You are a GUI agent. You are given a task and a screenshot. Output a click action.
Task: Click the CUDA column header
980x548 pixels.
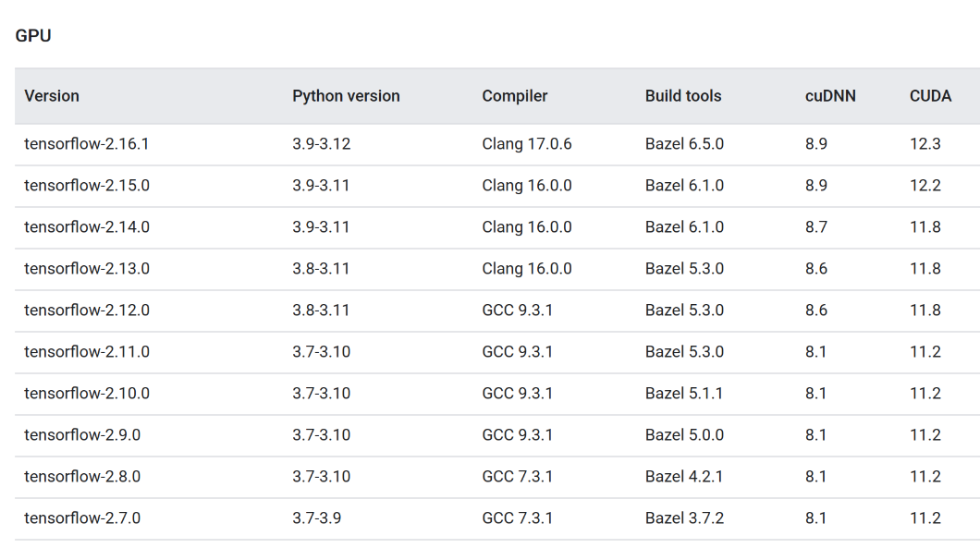click(x=930, y=96)
